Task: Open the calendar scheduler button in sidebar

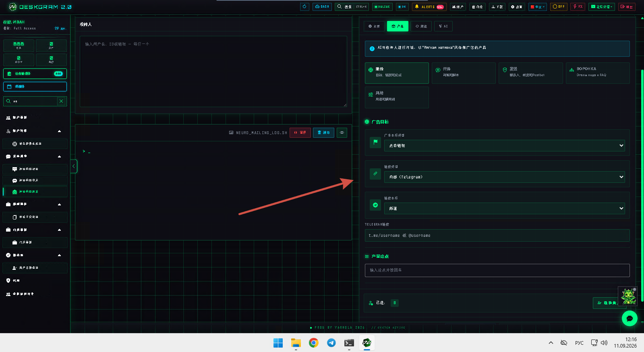Action: (x=35, y=87)
